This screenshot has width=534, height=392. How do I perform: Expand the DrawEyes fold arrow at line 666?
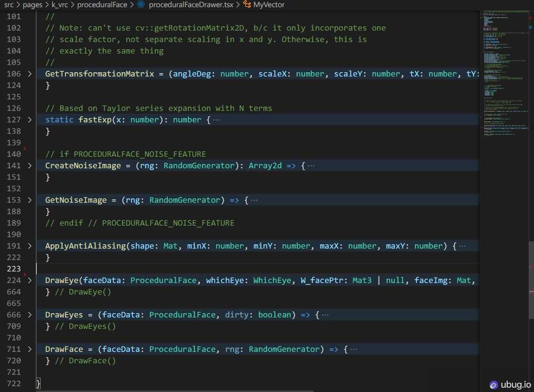pyautogui.click(x=30, y=315)
